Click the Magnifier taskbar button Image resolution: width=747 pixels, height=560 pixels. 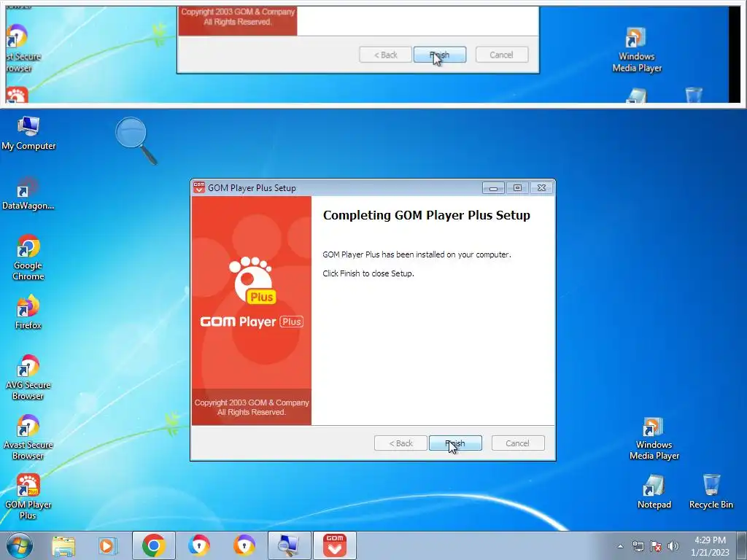289,545
